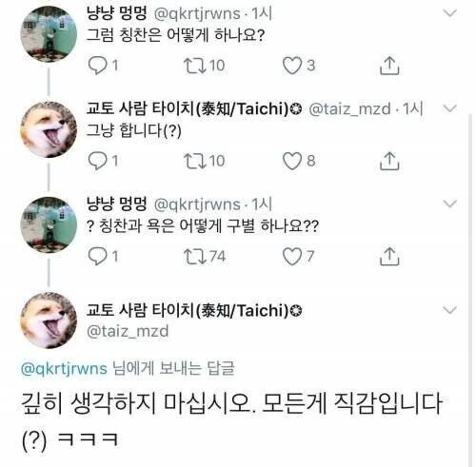
Task: Reply to the 칭찬과 욕은 어떻게 구별 tweet
Action: coord(98,256)
